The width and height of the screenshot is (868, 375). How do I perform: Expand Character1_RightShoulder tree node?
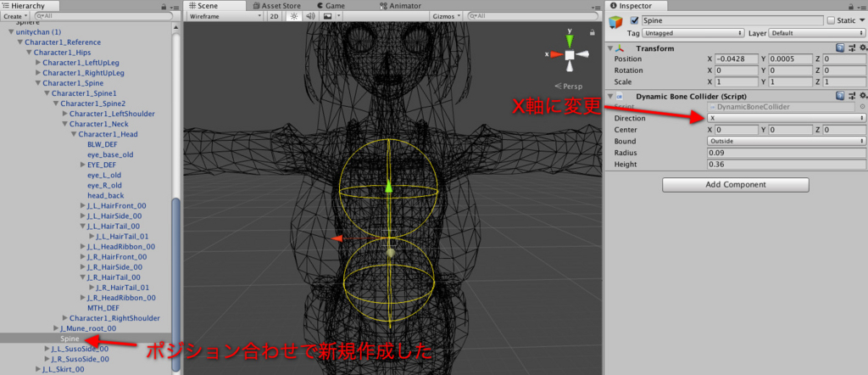[64, 318]
